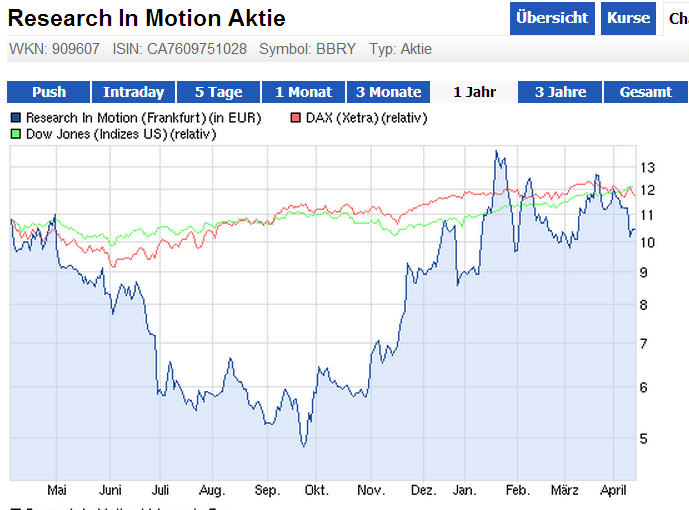
Task: Select the 1 Monat time range
Action: click(303, 92)
